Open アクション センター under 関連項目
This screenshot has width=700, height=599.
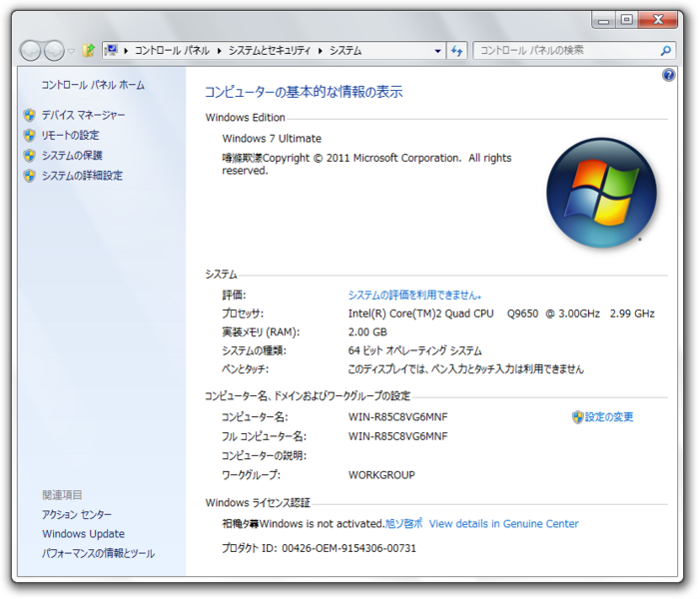pos(77,514)
